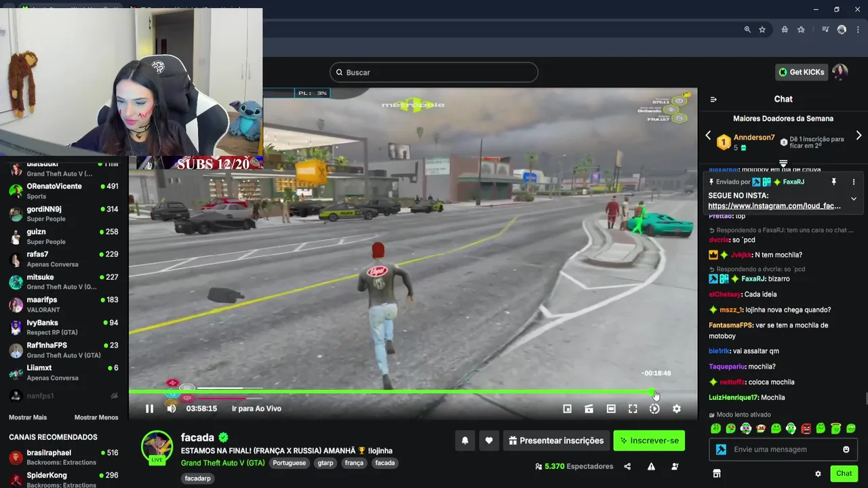Click Mostrar Mais in sidebar
Image resolution: width=868 pixels, height=488 pixels.
28,418
